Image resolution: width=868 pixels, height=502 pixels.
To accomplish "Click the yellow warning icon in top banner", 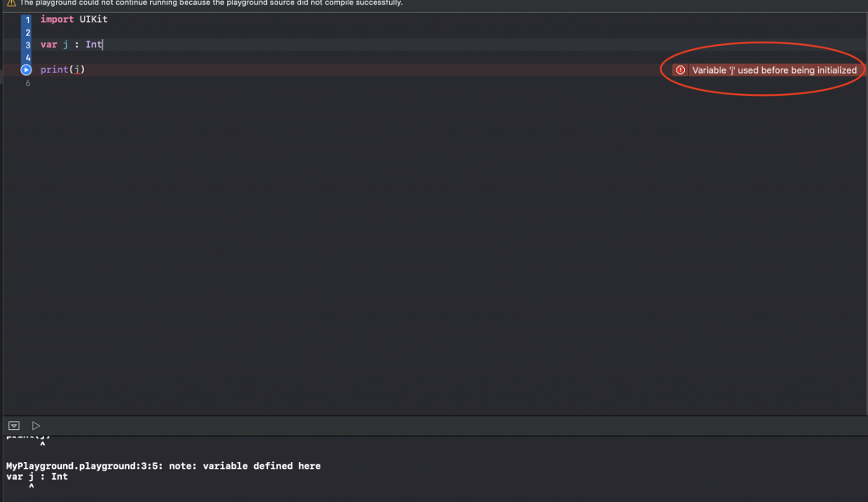I will pos(11,3).
